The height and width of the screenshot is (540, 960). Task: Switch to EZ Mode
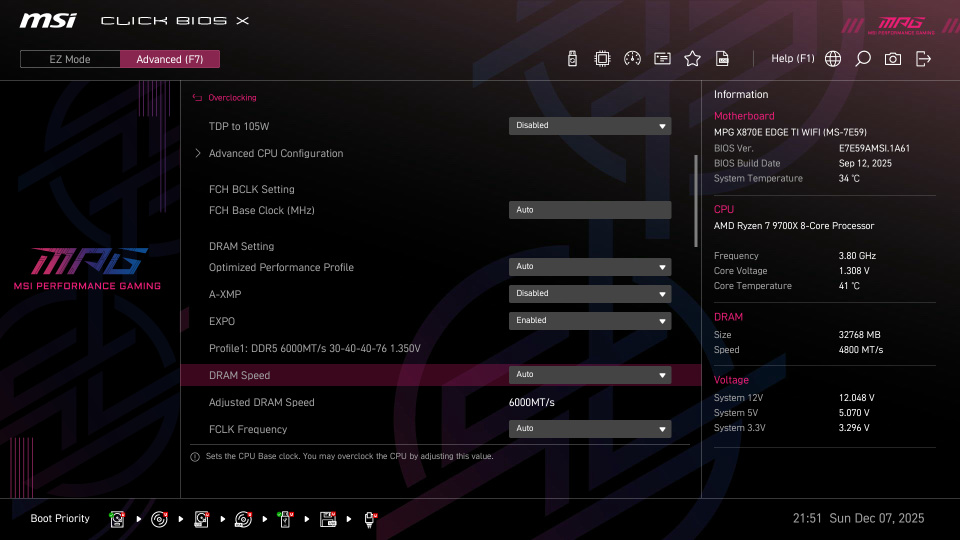(70, 59)
